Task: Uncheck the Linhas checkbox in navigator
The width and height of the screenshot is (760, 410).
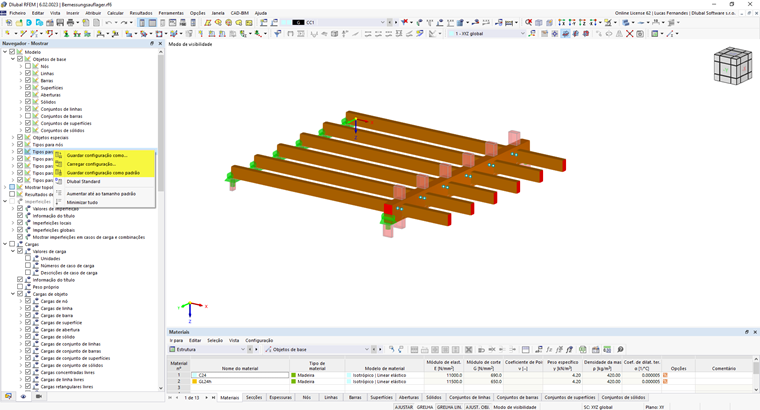Action: click(x=28, y=73)
